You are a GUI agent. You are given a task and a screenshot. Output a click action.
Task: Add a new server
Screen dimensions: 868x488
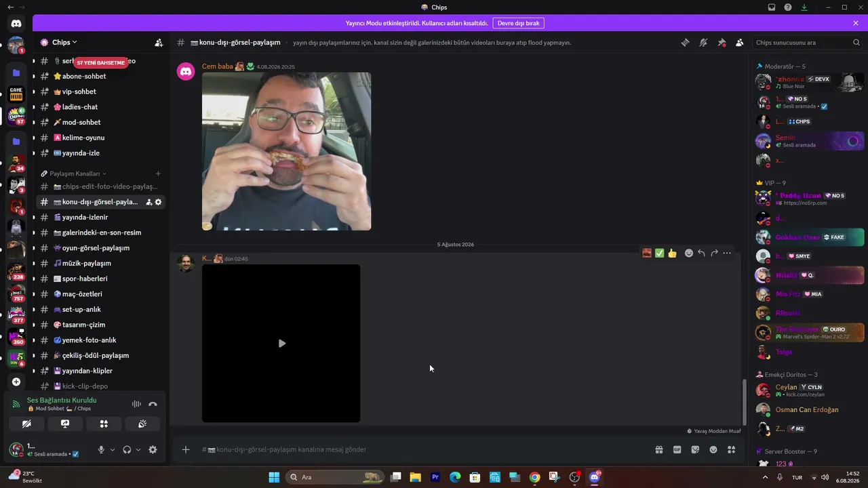tap(16, 382)
